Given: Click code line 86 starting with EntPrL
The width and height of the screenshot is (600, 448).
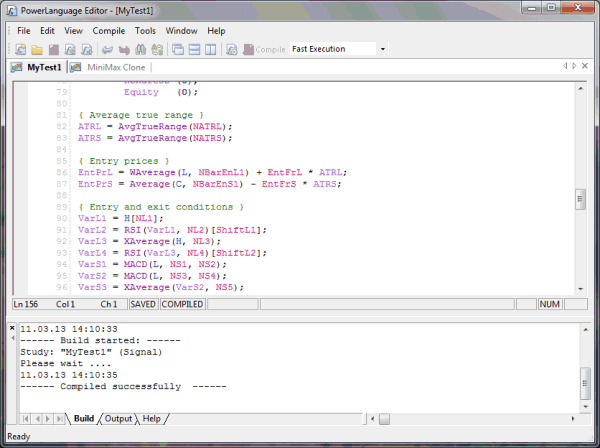Looking at the screenshot, I should pyautogui.click(x=212, y=173).
